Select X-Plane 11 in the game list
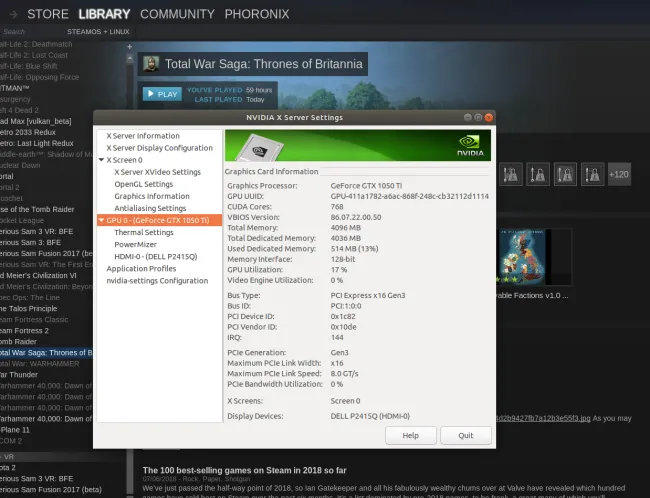Viewport: 650px width, 498px height. 15,430
